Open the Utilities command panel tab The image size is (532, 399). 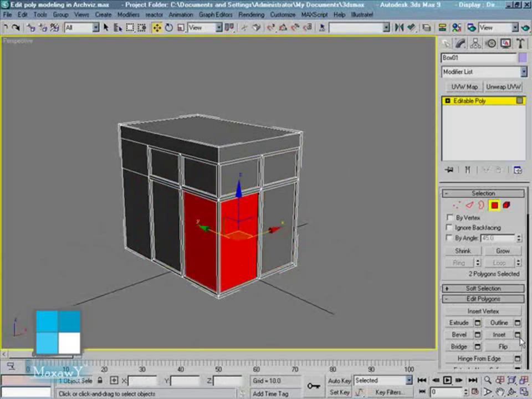point(520,43)
